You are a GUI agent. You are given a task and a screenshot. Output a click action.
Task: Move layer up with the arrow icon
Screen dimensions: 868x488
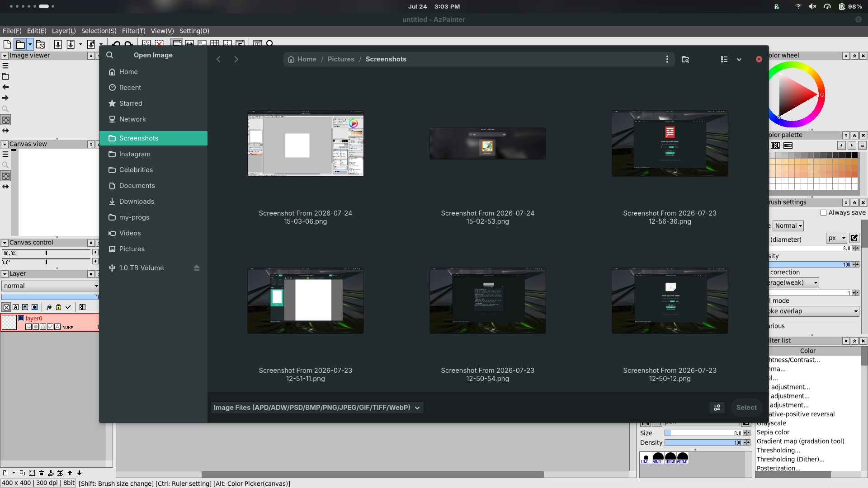coord(70,473)
